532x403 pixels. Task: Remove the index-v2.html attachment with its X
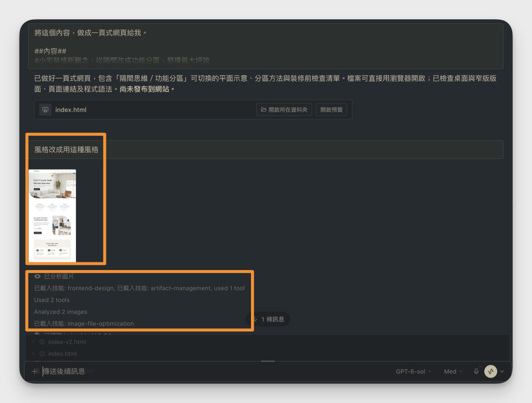click(33, 342)
